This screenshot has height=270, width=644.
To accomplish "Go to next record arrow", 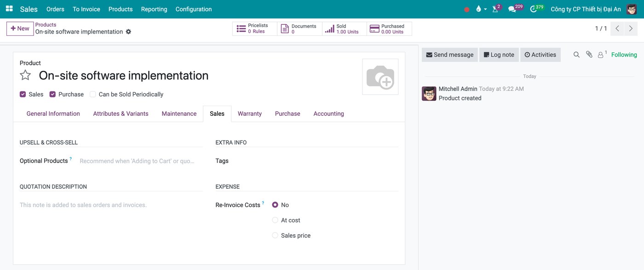I will pyautogui.click(x=631, y=28).
